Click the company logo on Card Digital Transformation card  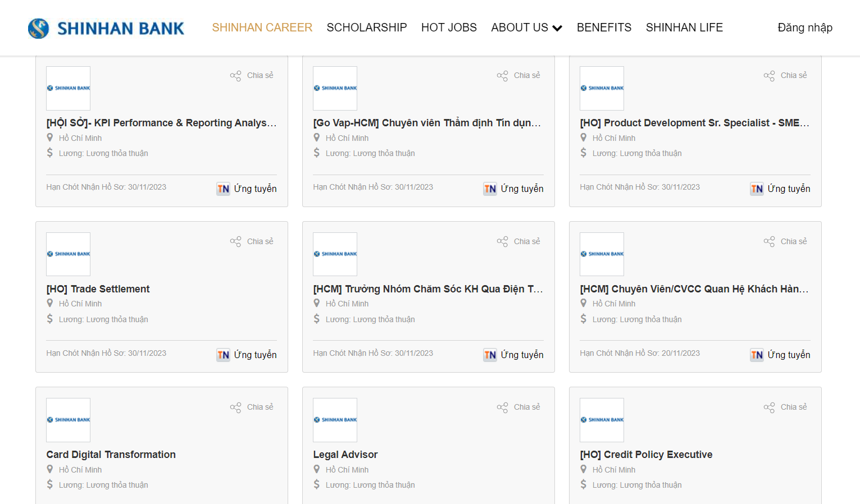click(x=68, y=420)
